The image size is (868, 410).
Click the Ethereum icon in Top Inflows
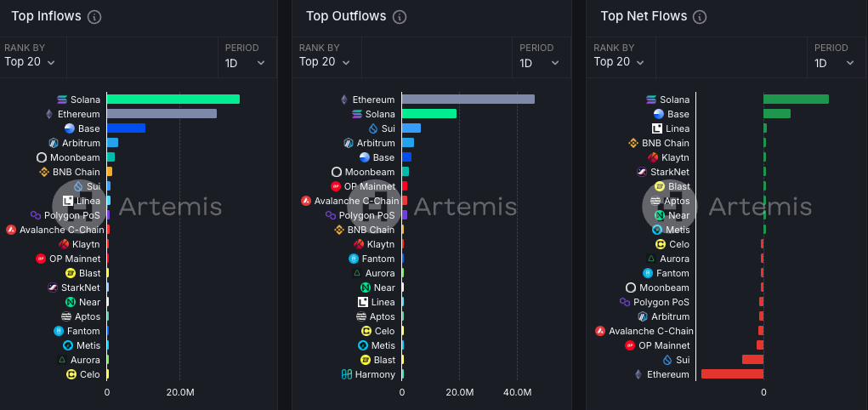coord(48,114)
